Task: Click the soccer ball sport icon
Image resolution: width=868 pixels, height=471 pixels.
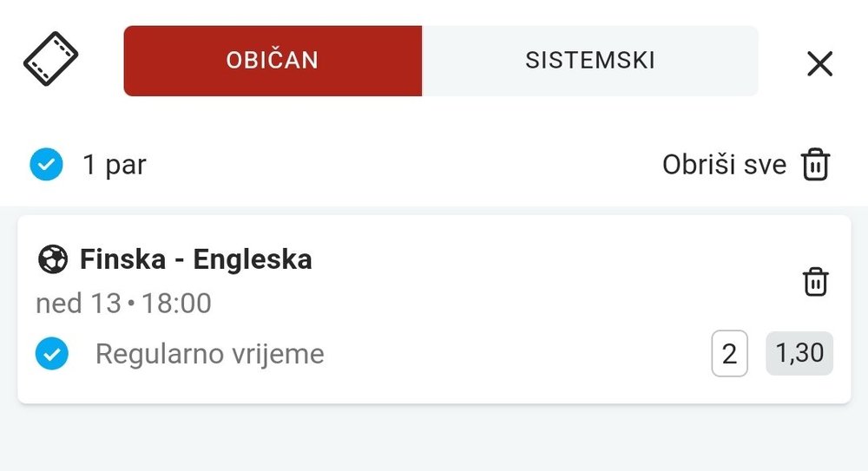Action: tap(53, 259)
